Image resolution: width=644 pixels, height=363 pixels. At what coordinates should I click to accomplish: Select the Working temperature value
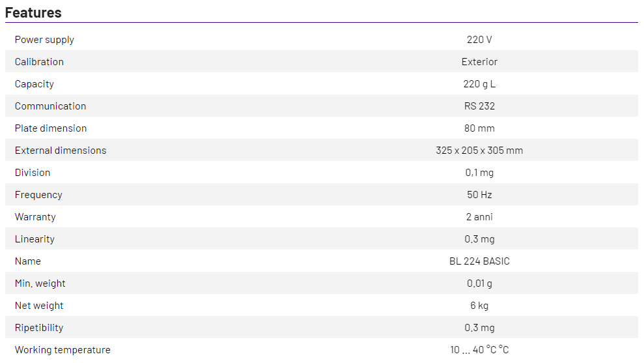[479, 350]
